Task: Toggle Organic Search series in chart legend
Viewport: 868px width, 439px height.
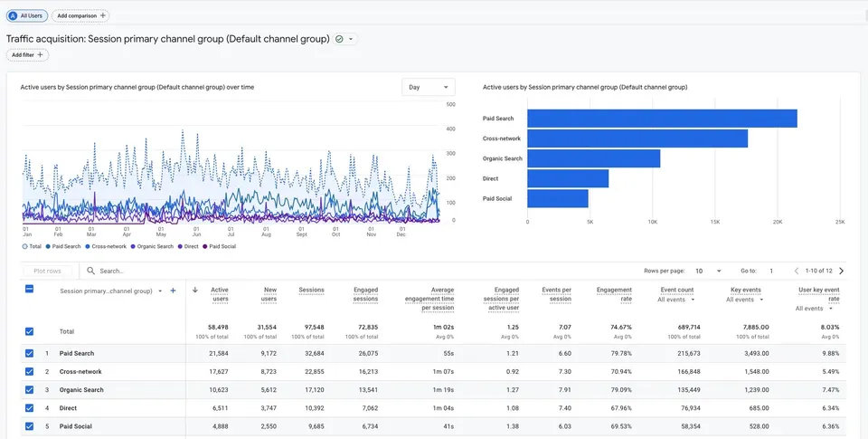Action: 152,247
